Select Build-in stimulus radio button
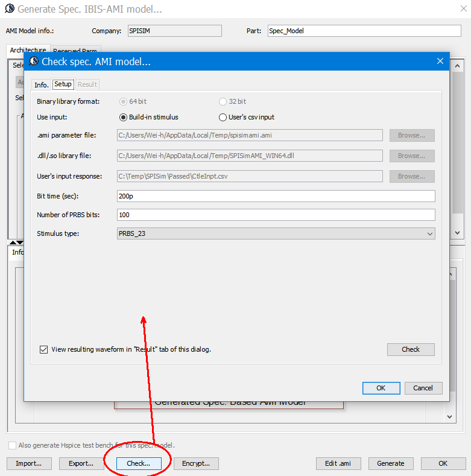471x476 pixels. 124,117
